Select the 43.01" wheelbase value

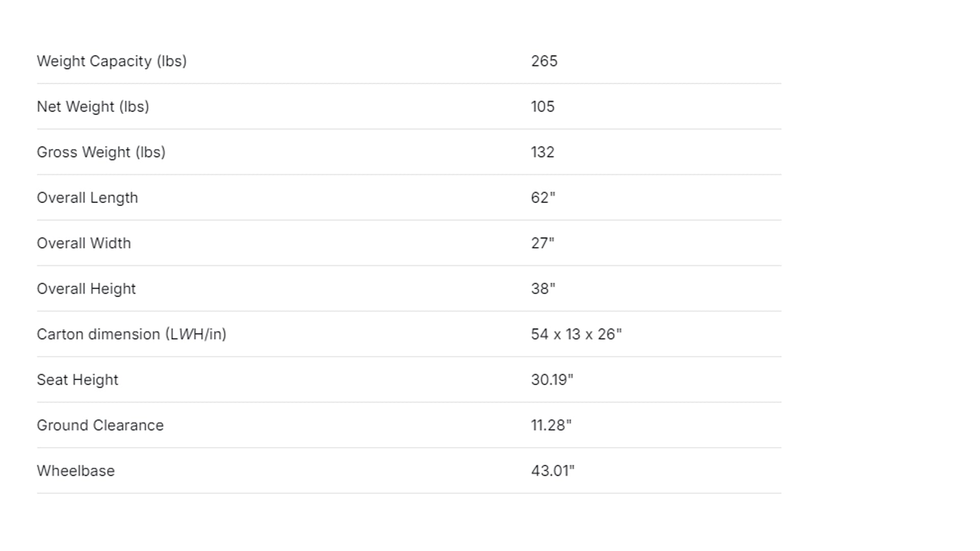(x=552, y=470)
